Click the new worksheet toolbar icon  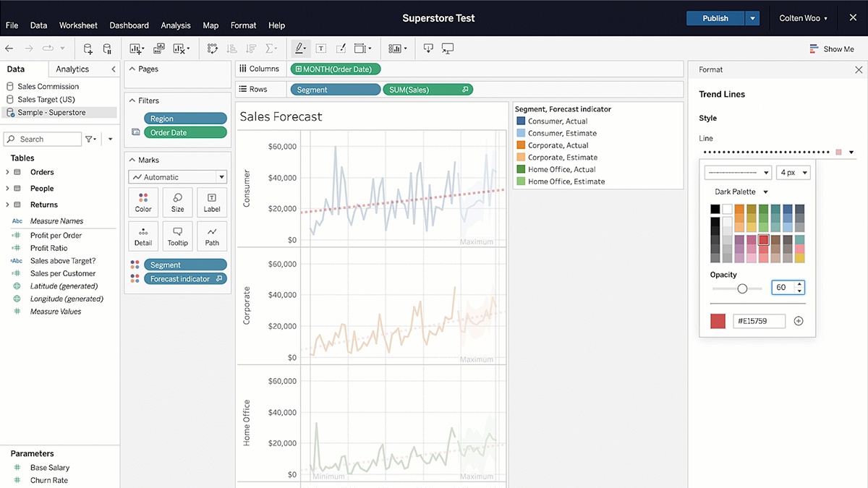136,48
